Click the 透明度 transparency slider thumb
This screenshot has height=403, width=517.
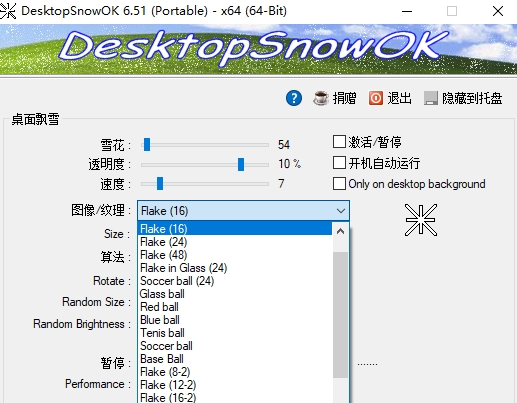pyautogui.click(x=241, y=164)
